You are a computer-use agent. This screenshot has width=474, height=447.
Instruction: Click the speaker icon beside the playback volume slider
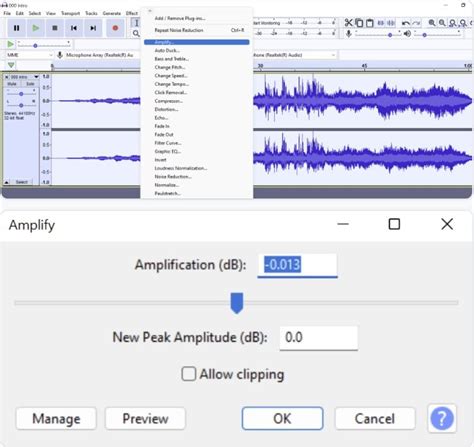pyautogui.click(x=407, y=34)
